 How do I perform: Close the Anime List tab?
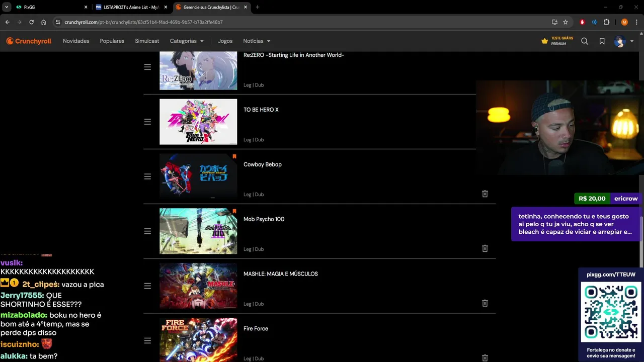click(x=166, y=7)
